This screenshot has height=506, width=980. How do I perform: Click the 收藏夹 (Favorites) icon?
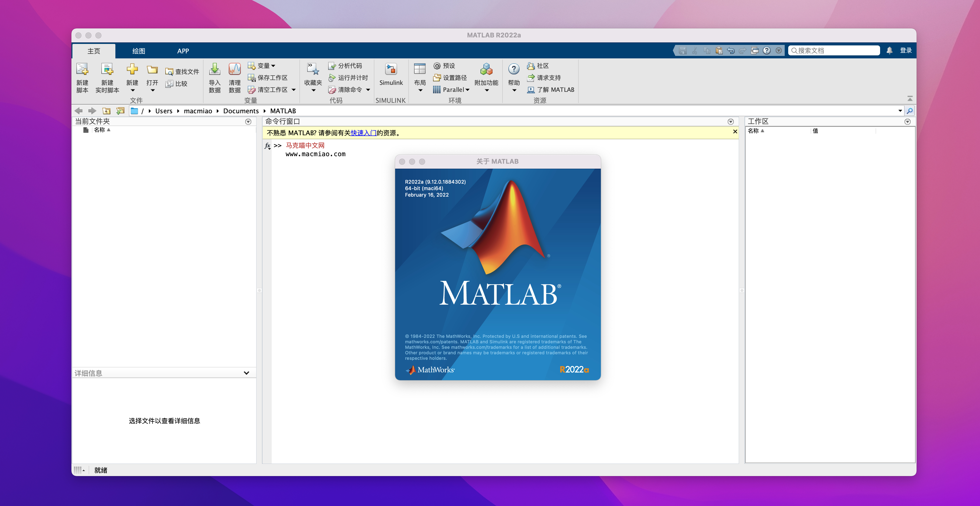click(313, 69)
